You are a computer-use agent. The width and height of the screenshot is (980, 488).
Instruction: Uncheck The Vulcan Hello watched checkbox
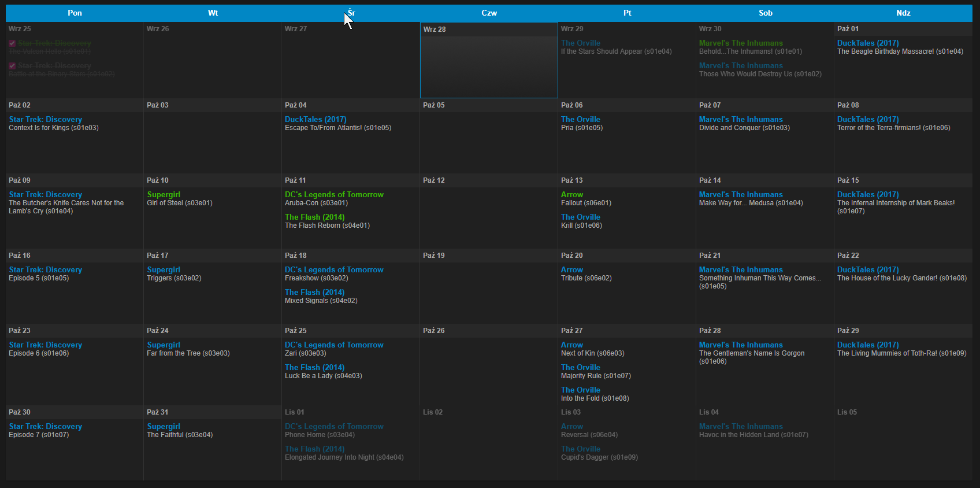click(12, 43)
